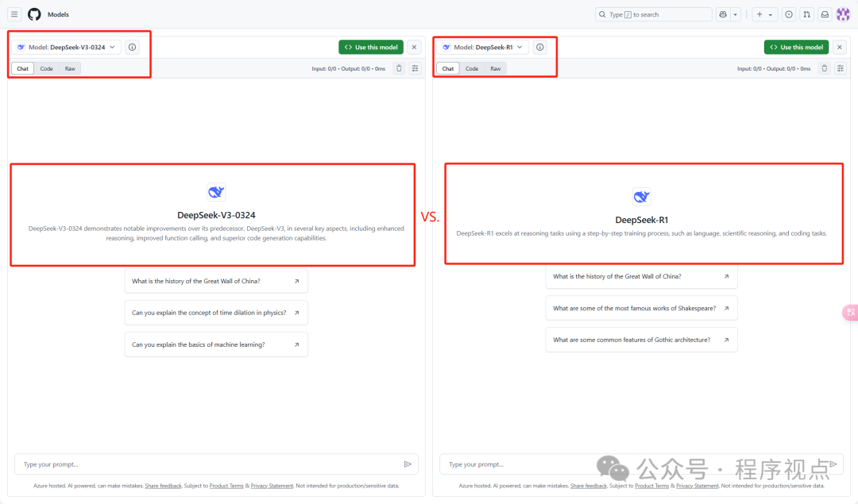Choose Great Wall prompt in DeepSeek-R1 panel
This screenshot has height=504, width=858.
641,276
